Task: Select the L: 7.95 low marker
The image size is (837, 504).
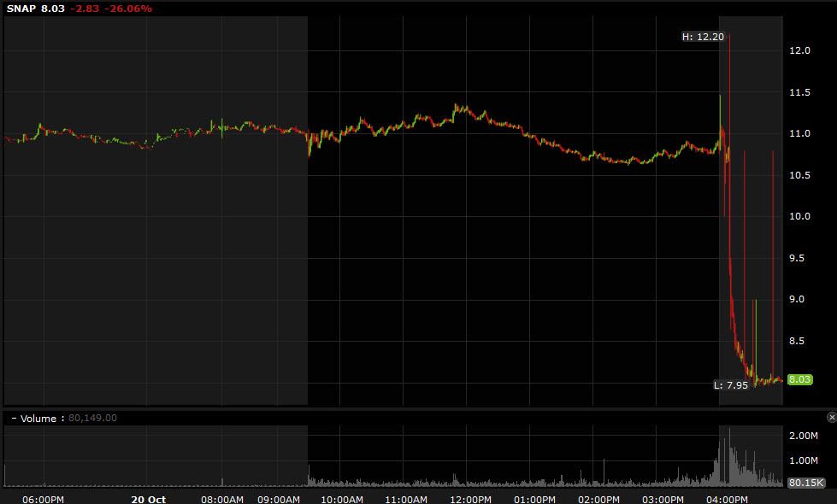Action: point(731,385)
